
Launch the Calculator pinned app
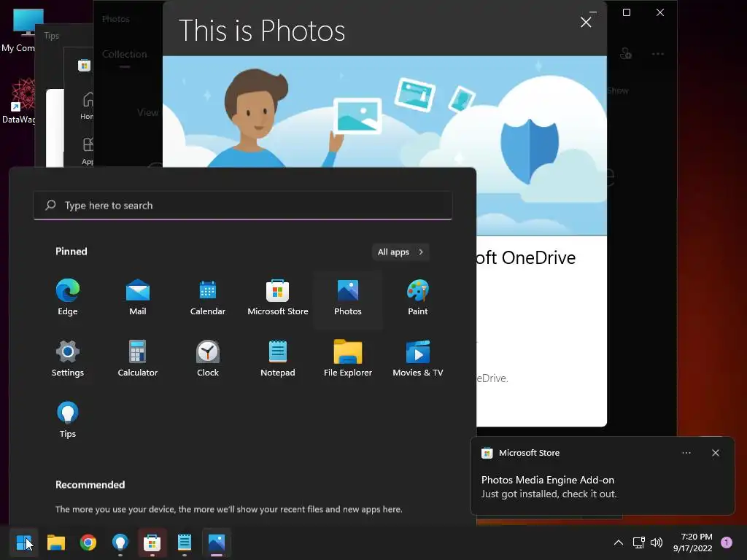point(138,359)
